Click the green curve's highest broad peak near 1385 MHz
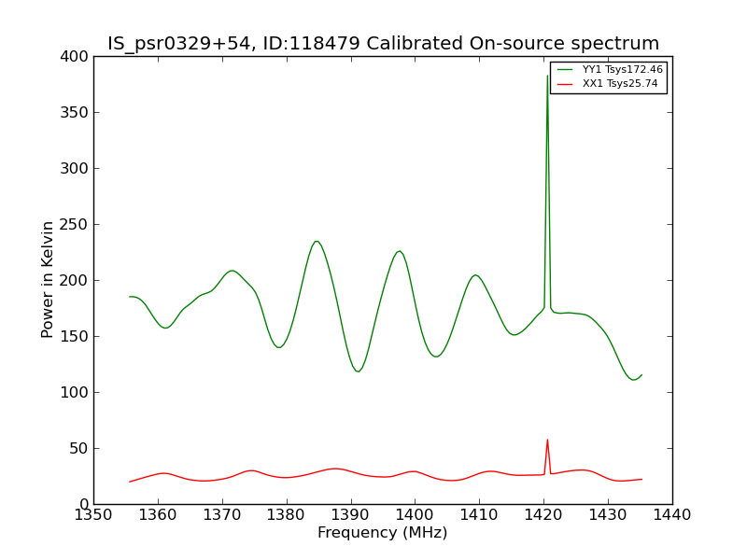Image resolution: width=747 pixels, height=560 pixels. (x=316, y=242)
